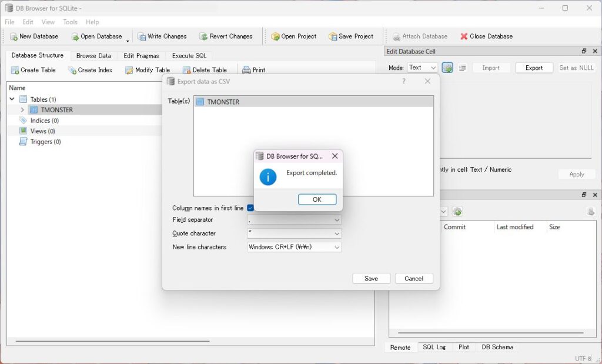Open the Quote character dropdown

tap(294, 233)
